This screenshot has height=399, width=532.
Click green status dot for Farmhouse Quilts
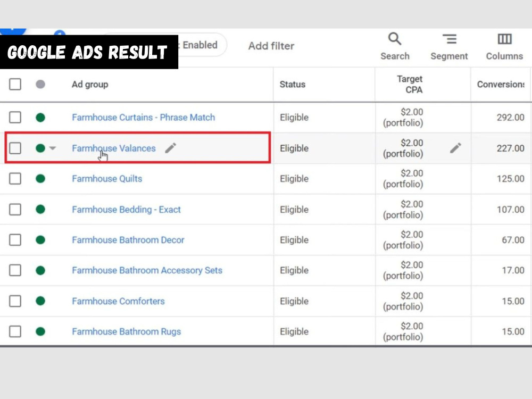point(40,178)
